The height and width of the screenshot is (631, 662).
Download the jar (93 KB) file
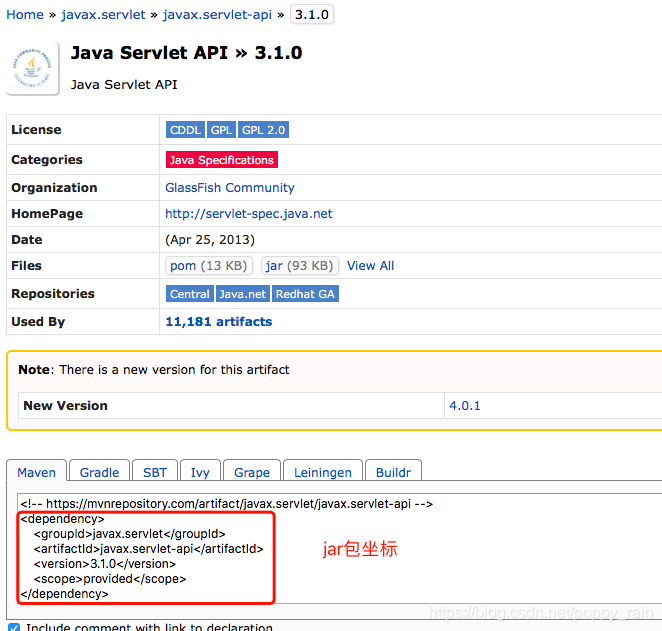[300, 265]
